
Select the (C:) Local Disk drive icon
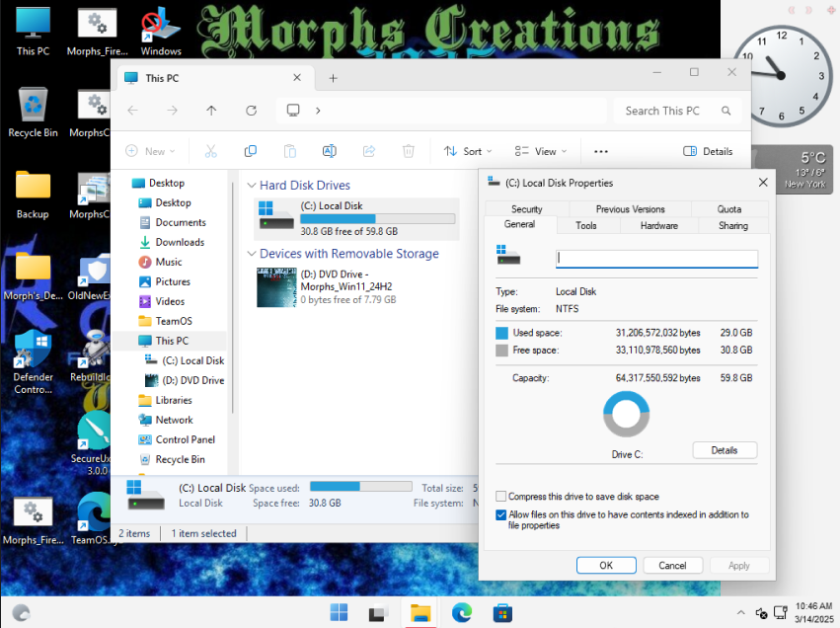point(276,215)
